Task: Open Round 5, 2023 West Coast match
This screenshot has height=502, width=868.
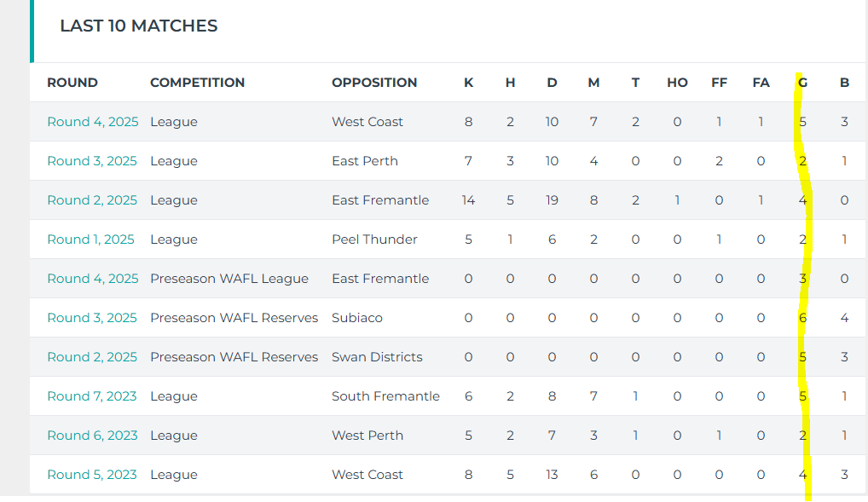Action: [92, 476]
